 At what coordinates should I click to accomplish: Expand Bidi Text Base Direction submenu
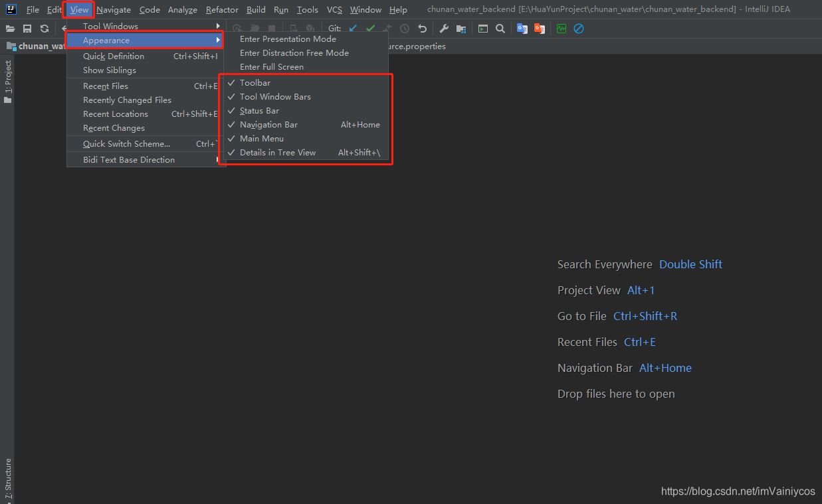pos(145,160)
